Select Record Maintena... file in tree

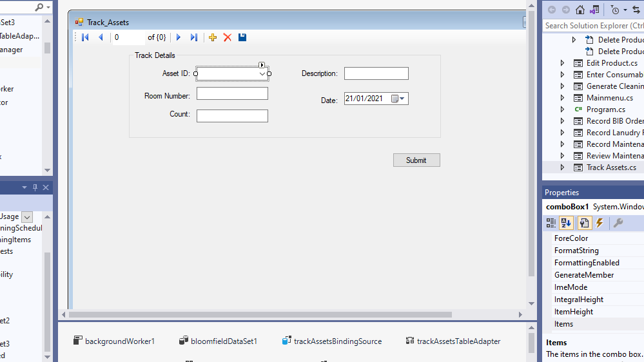pyautogui.click(x=615, y=144)
